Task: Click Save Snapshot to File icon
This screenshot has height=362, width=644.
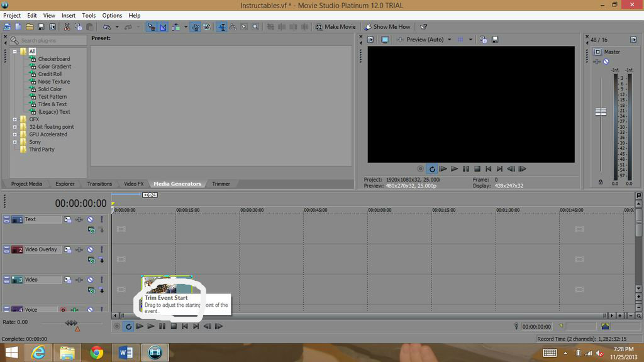Action: point(495,40)
